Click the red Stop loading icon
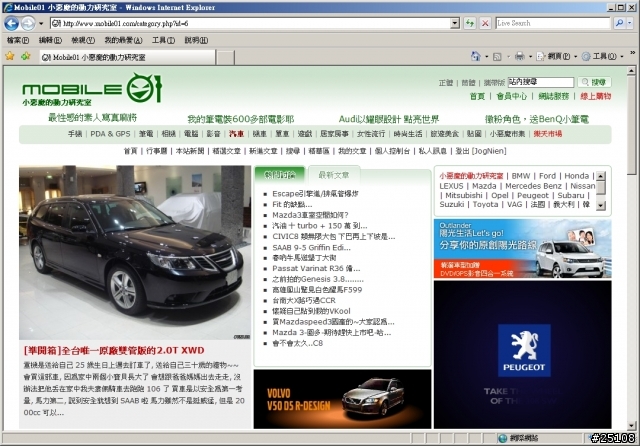Image resolution: width=640 pixels, height=446 pixels. (x=485, y=23)
